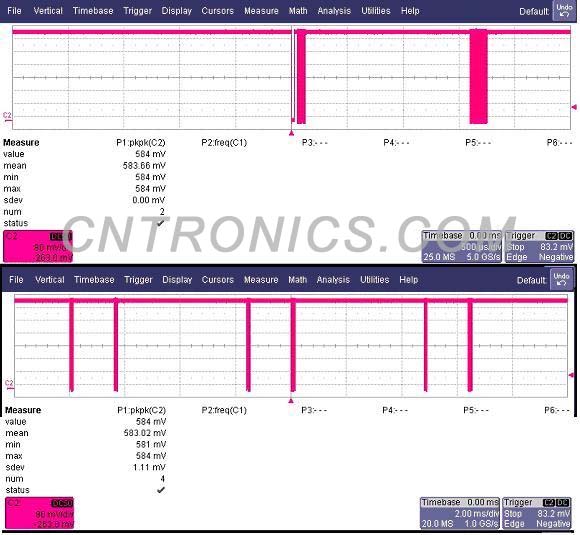Click trigger level arrow on top grid's right edge
580x535 pixels.
click(574, 107)
